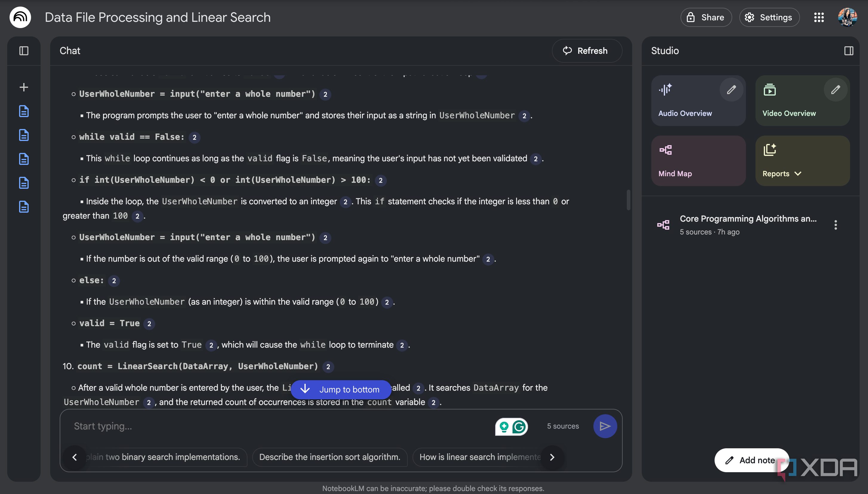
Task: Open citation 2 beside 'valid = True'
Action: click(x=149, y=324)
